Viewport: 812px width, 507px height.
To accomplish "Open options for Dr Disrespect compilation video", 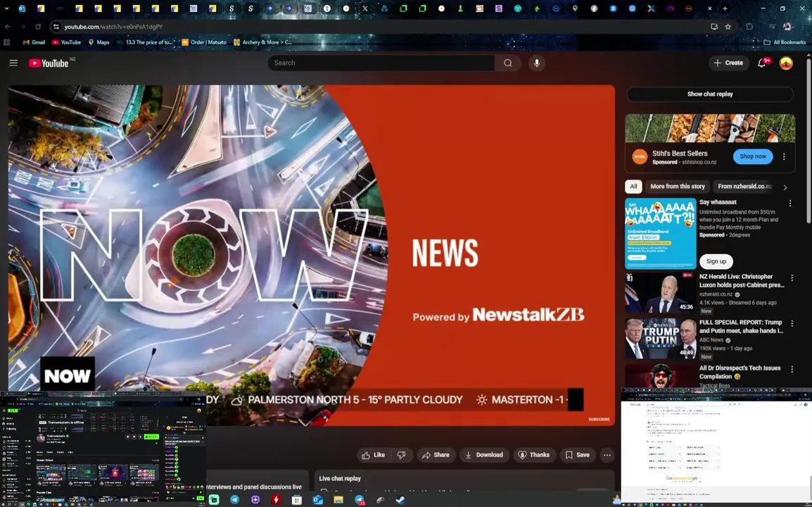I will (x=792, y=369).
